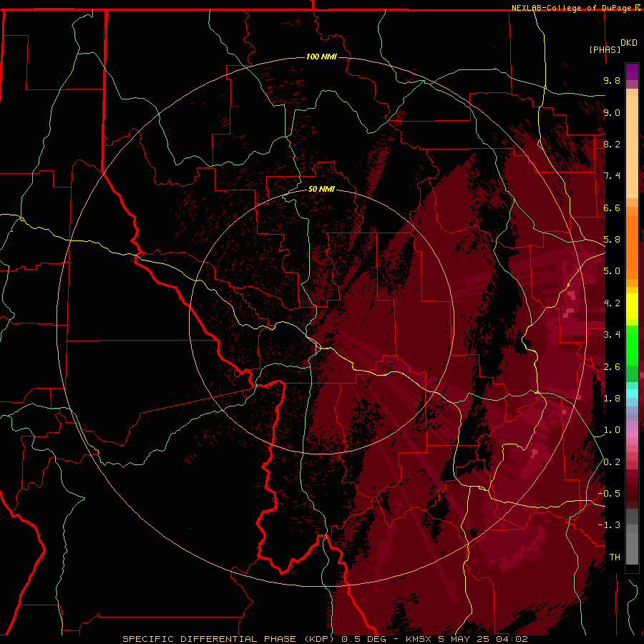
Task: Click the 6.6 legend value
Action: [x=612, y=208]
